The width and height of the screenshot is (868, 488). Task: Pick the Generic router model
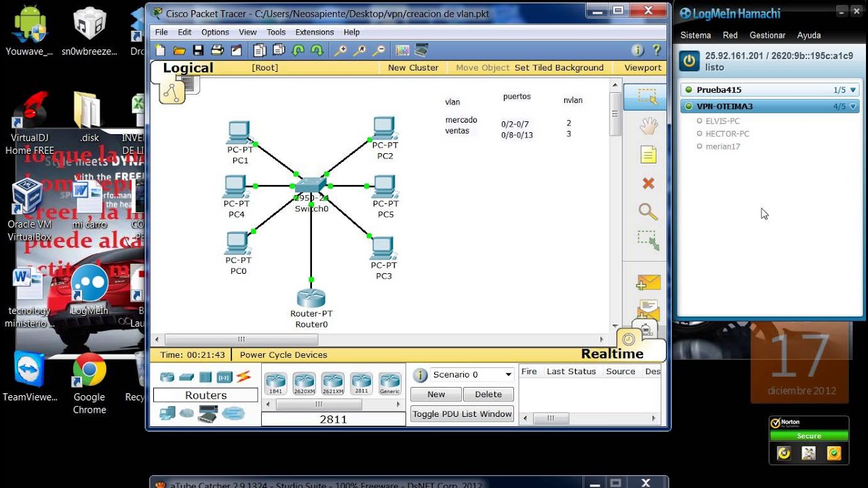tap(389, 383)
